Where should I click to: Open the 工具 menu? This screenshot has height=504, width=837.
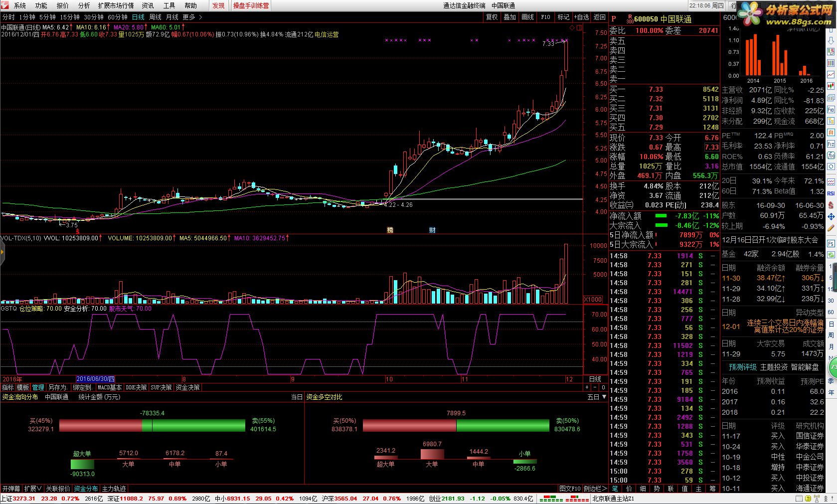tap(169, 5)
